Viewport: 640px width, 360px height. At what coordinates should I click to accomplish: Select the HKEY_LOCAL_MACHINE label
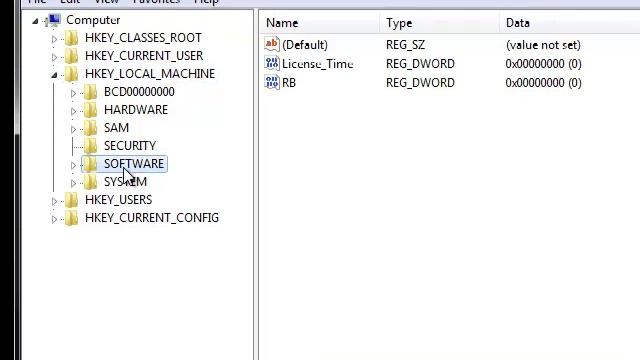[150, 74]
